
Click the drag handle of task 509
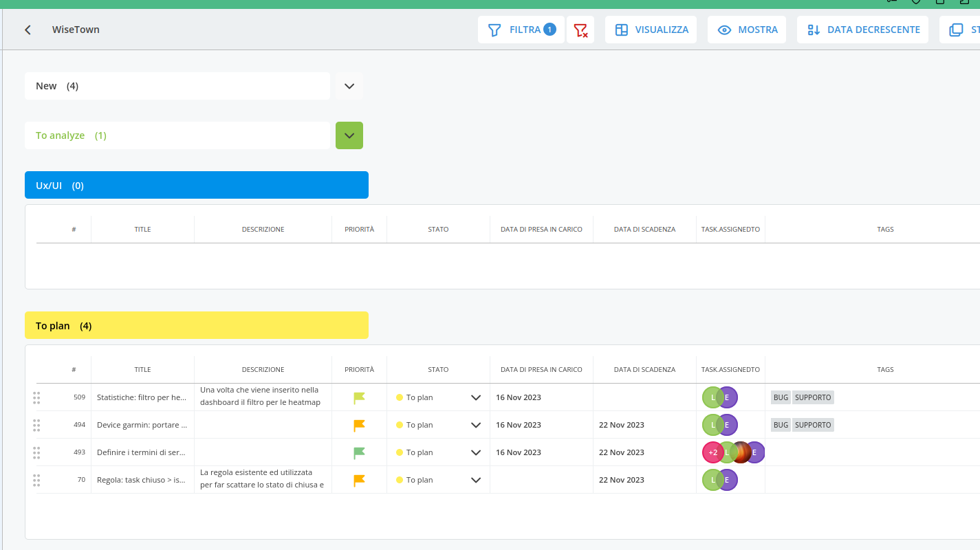click(36, 397)
